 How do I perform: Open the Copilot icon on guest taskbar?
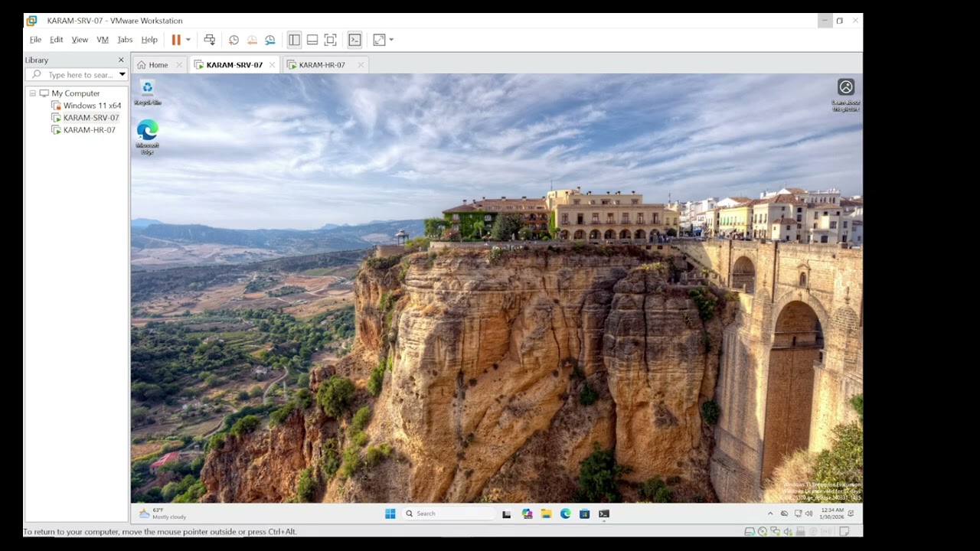click(527, 514)
